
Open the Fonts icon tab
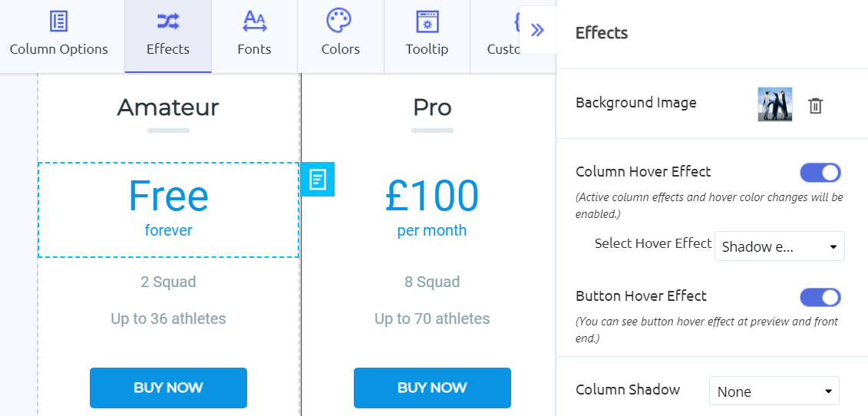tap(255, 22)
